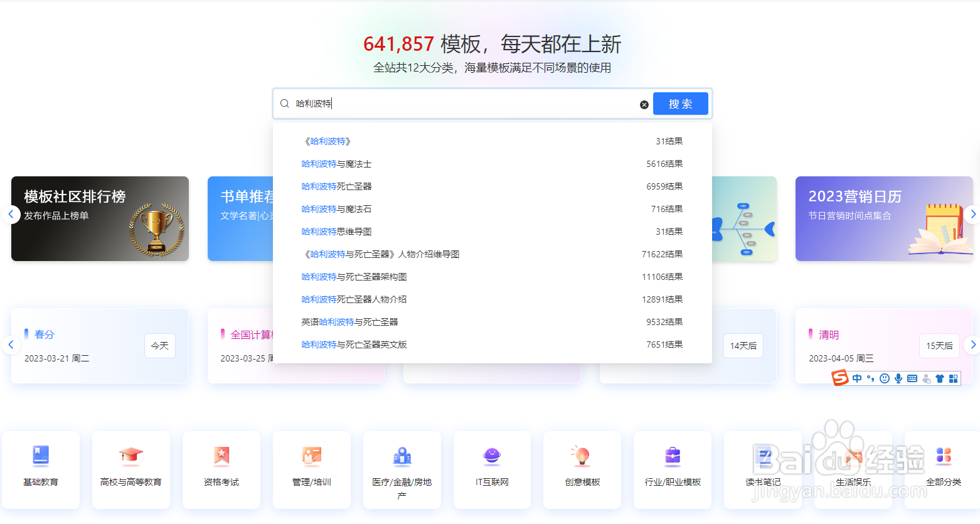Open the toolbox grid icon on IME bar

pyautogui.click(x=954, y=378)
